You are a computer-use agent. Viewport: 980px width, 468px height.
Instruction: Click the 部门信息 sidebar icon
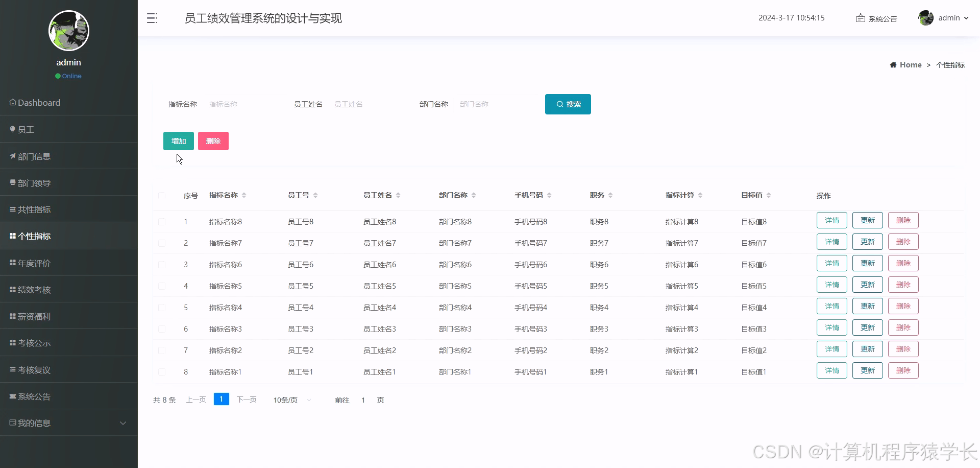pos(13,156)
